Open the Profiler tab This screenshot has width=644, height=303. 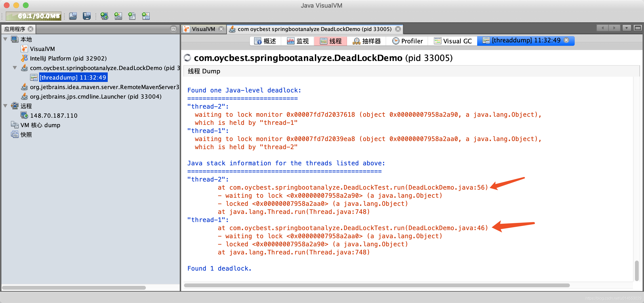(x=407, y=41)
